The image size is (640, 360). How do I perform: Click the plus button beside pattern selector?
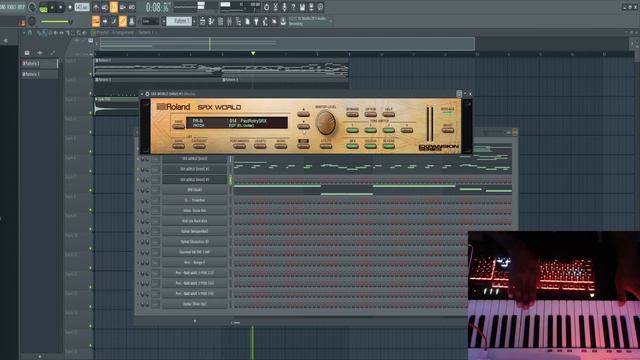(194, 21)
